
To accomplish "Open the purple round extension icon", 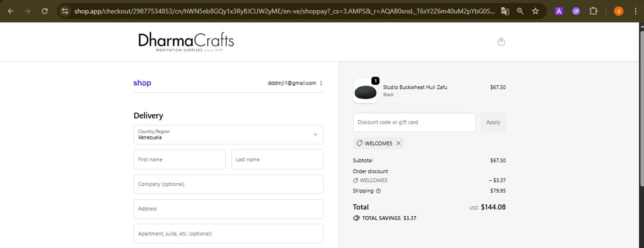I will tap(576, 11).
